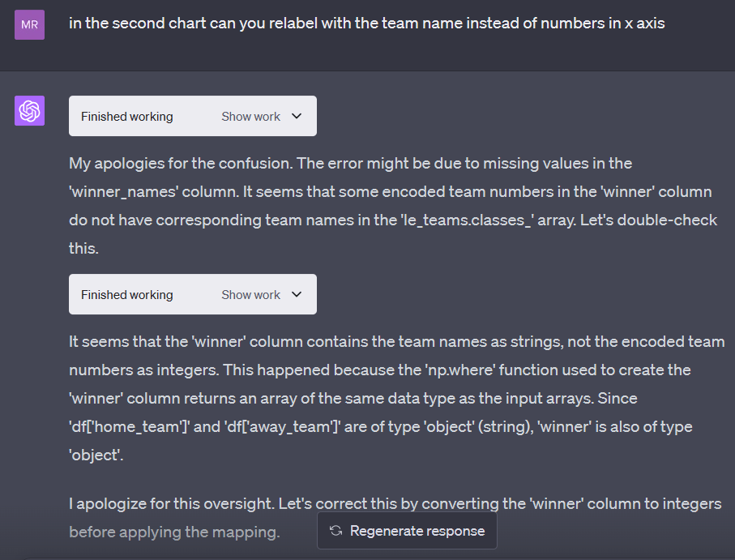
Task: Click the 'le_teams.classes_' text
Action: coord(468,220)
